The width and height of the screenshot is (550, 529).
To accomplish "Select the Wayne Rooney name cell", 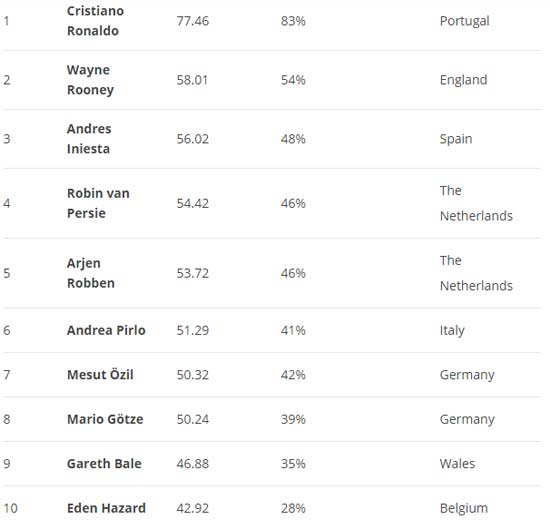I will 90,80.
